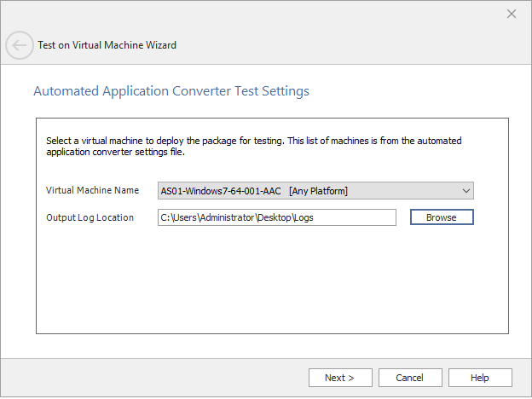Click the empty area below the Output Log field
532x399 pixels.
pyautogui.click(x=273, y=281)
